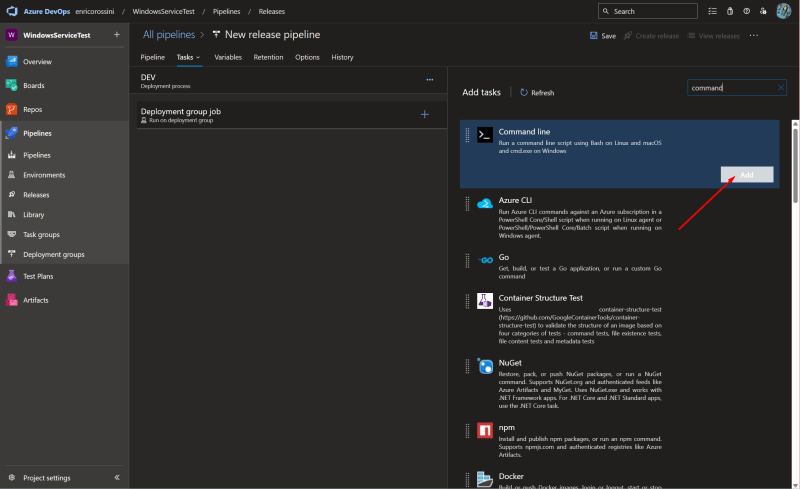Open Boards from the sidebar
The height and width of the screenshot is (489, 800).
click(34, 86)
